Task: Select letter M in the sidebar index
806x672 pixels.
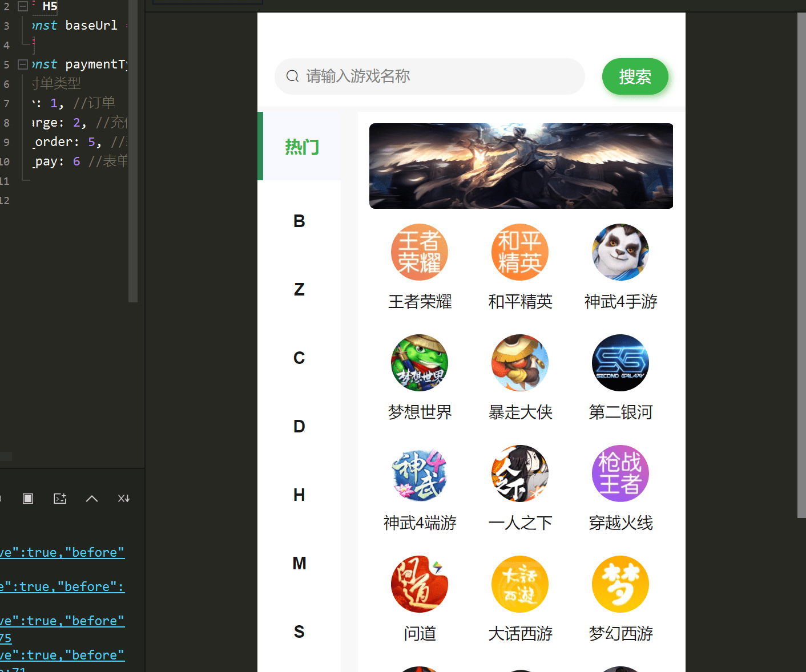Action: (299, 563)
